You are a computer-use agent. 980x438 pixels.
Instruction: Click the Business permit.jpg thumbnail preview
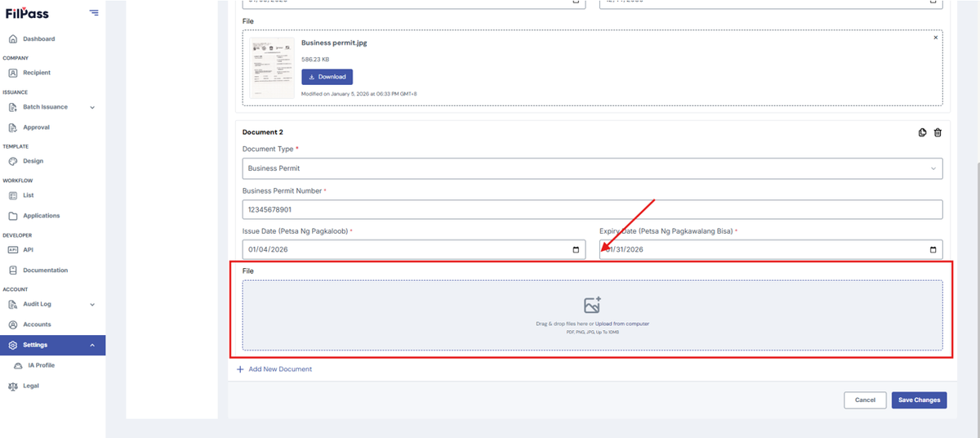tap(272, 69)
